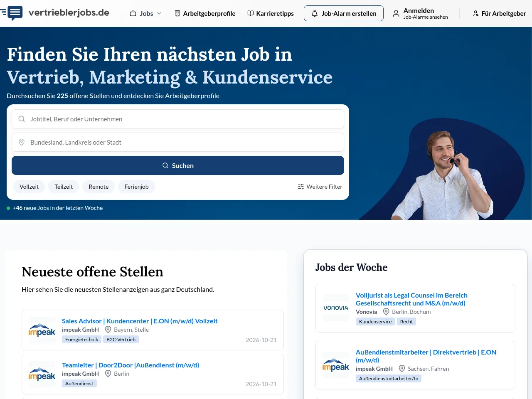Click the Recht tag on Vonovia job
532x399 pixels.
pyautogui.click(x=406, y=322)
